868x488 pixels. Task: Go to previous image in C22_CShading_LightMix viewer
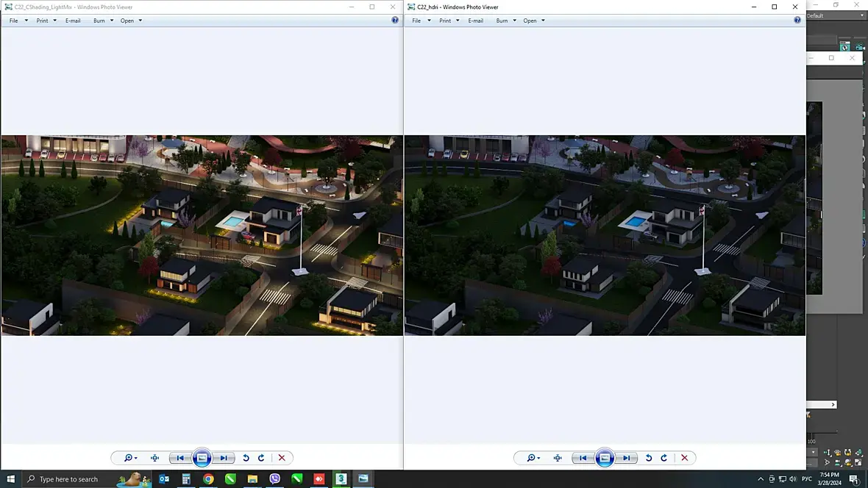pos(180,458)
